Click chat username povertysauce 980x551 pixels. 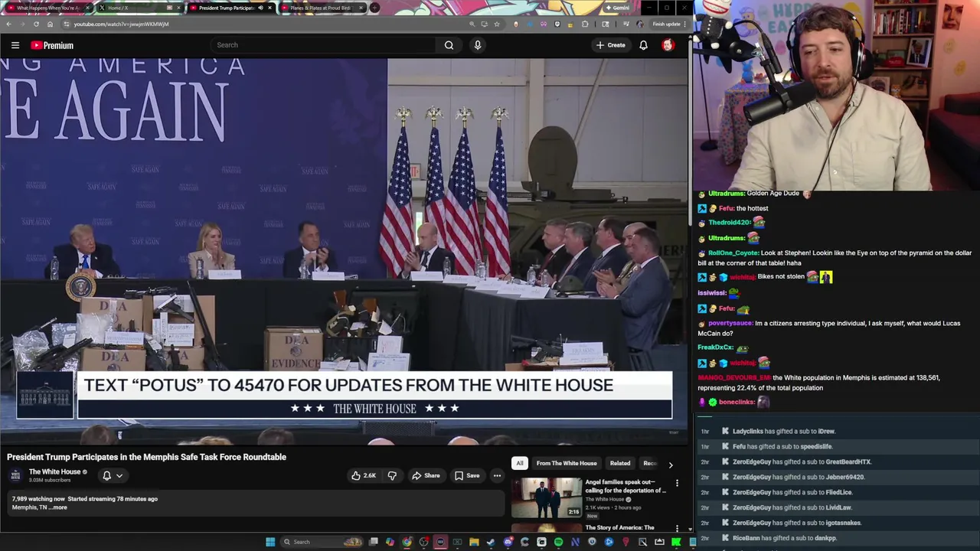(730, 323)
